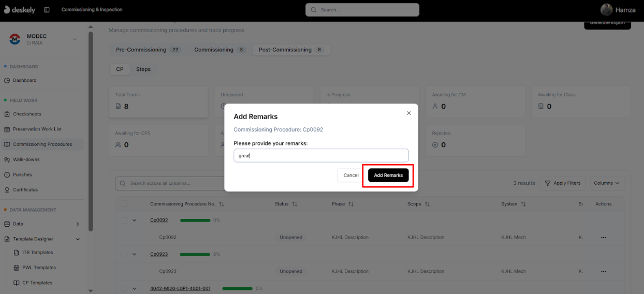Switch to the Post-Commissioning tab

[291, 50]
